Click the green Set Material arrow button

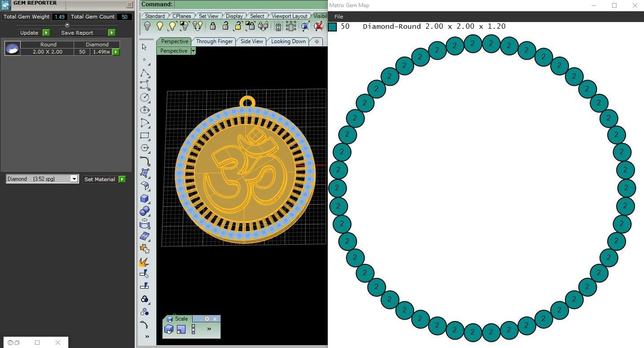pyautogui.click(x=122, y=179)
